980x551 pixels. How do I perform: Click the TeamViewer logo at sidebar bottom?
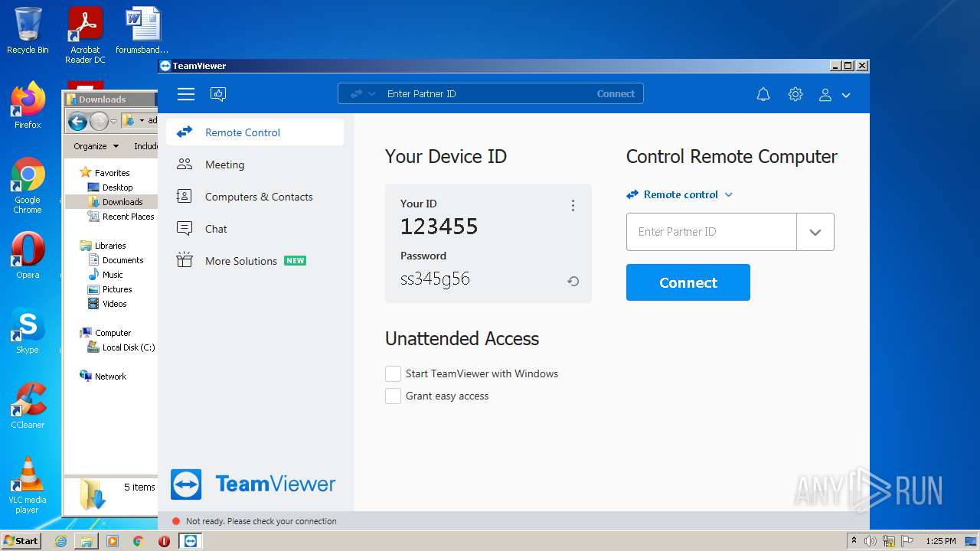tap(253, 484)
